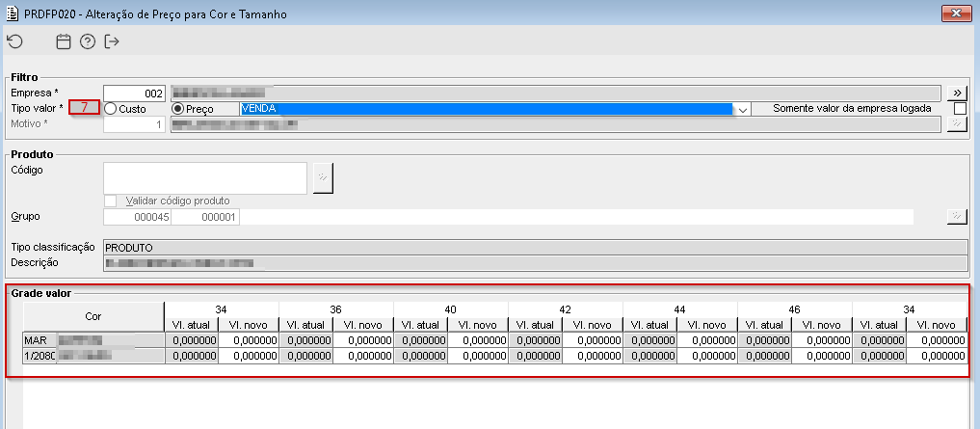Click Vl. atual cell for MAR size 42
This screenshot has height=429, width=980.
point(536,340)
